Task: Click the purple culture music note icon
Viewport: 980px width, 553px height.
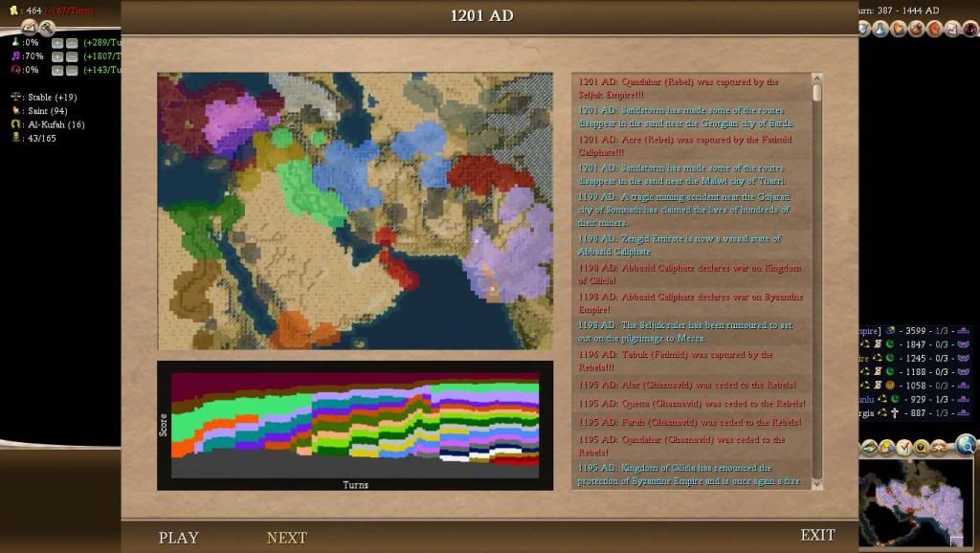Action: point(15,55)
